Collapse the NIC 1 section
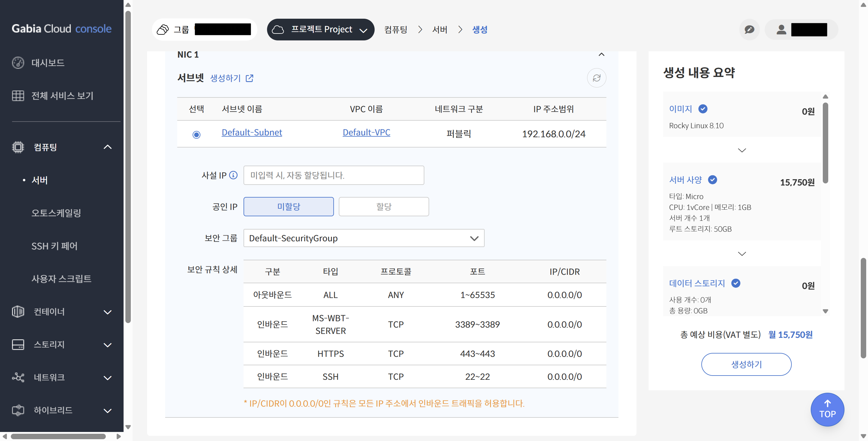Image resolution: width=868 pixels, height=441 pixels. point(601,55)
